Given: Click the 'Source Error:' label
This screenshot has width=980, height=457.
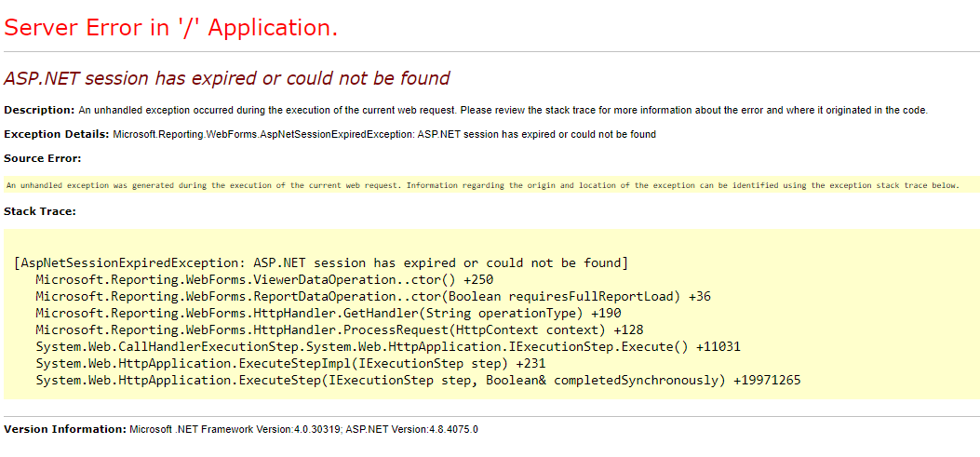Looking at the screenshot, I should (x=43, y=159).
